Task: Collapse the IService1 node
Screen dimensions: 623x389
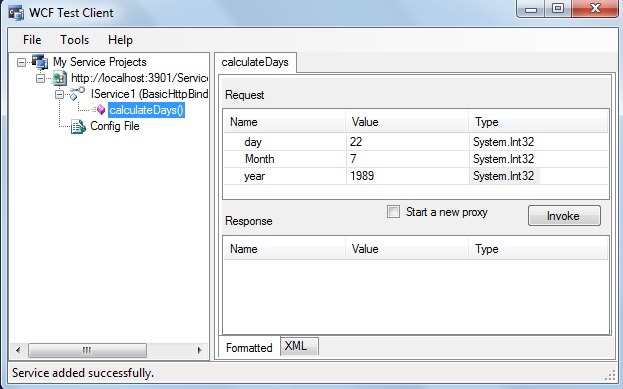Action: click(x=60, y=94)
